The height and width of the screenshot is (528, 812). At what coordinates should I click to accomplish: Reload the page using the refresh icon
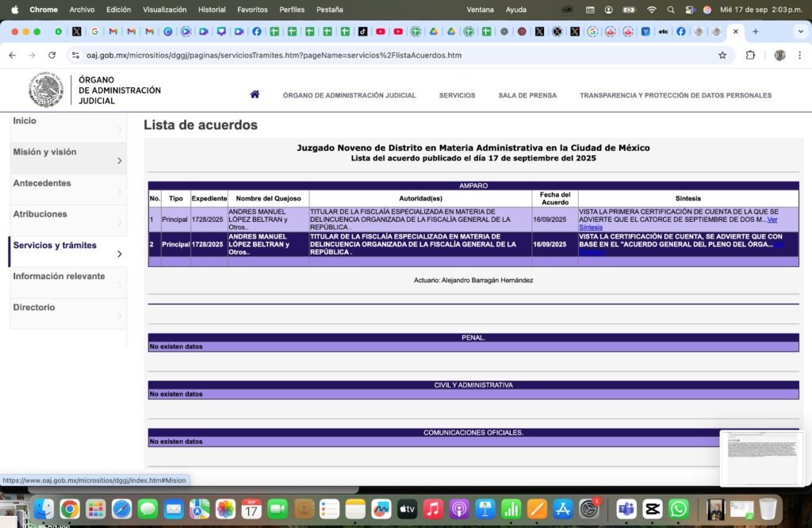(52, 55)
